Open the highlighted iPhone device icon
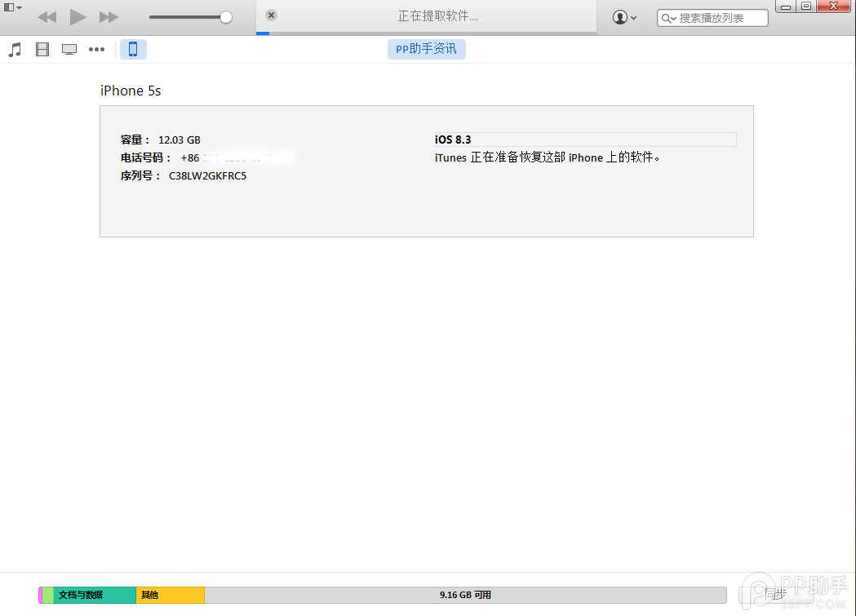The width and height of the screenshot is (856, 616). (131, 49)
